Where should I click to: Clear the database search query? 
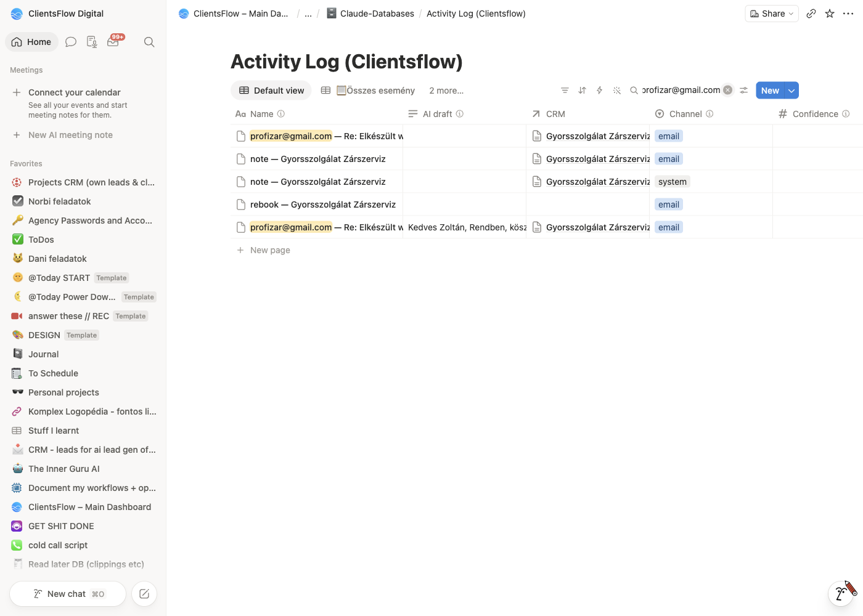tap(728, 90)
